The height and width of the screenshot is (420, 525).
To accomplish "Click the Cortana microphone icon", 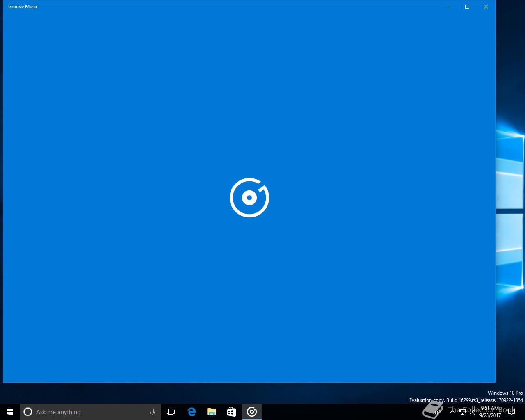I will (x=152, y=412).
